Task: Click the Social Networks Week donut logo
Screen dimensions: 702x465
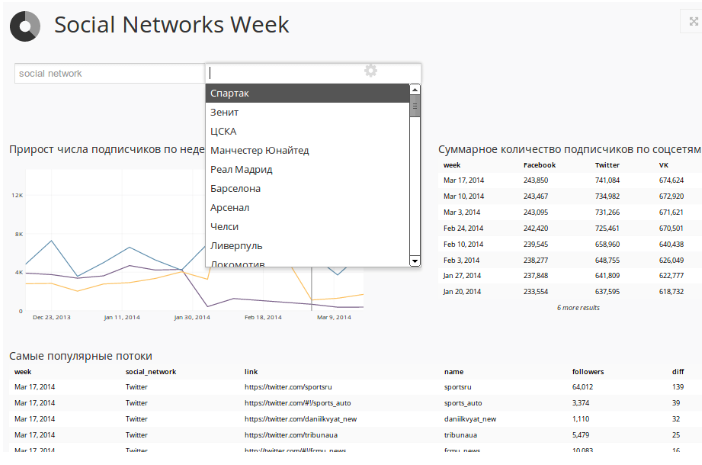Action: [25, 26]
